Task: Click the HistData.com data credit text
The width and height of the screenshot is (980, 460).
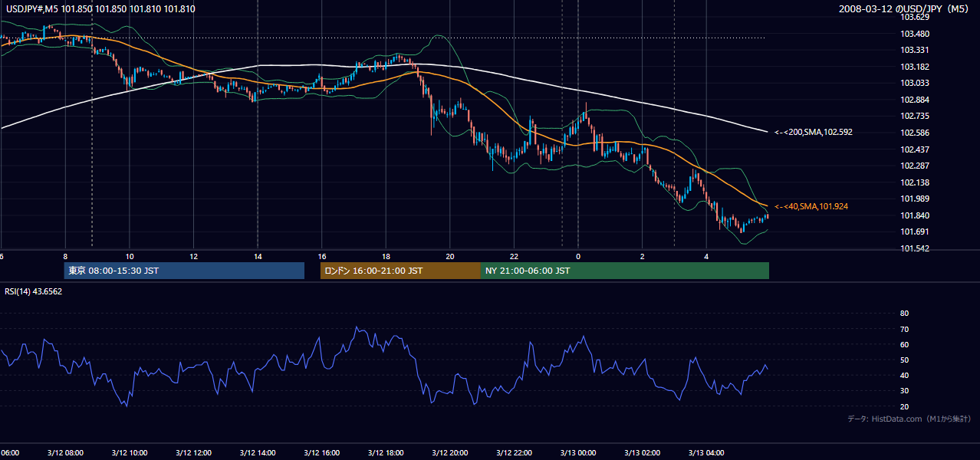Action: [909, 419]
